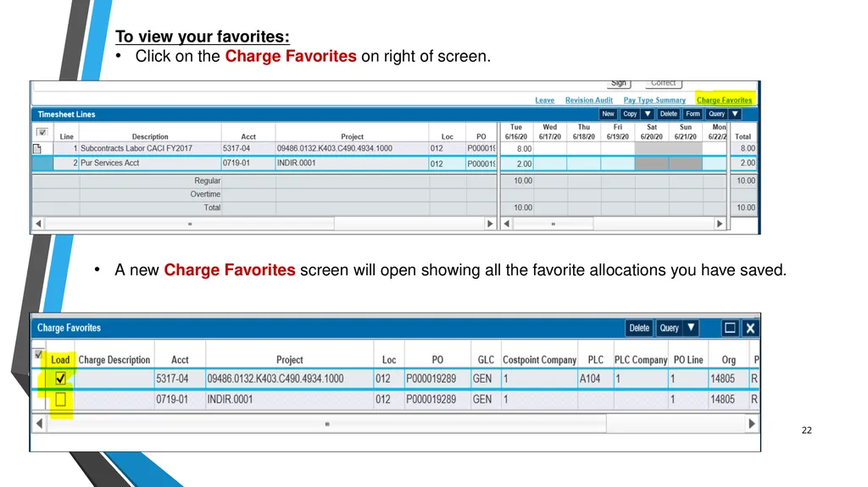Click right arrow of timesheet description scrollbar

click(490, 224)
